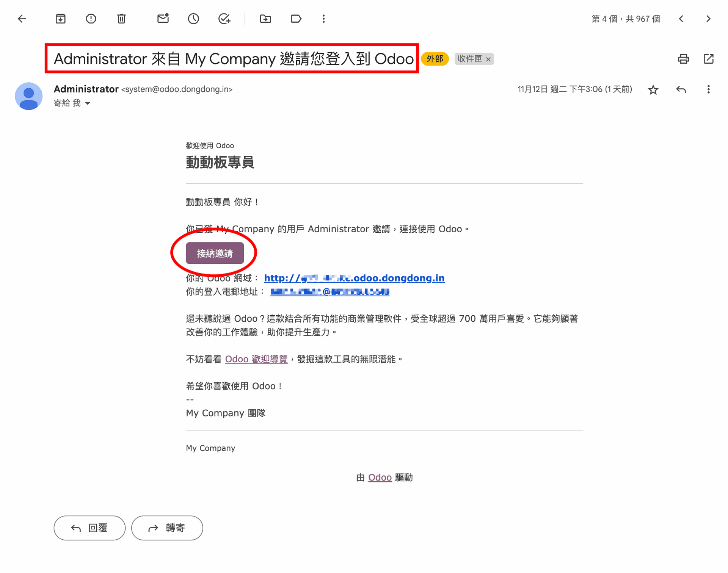This screenshot has height=573, width=728.
Task: Click the text 歡迎使用 Odoo
Action: 210,146
